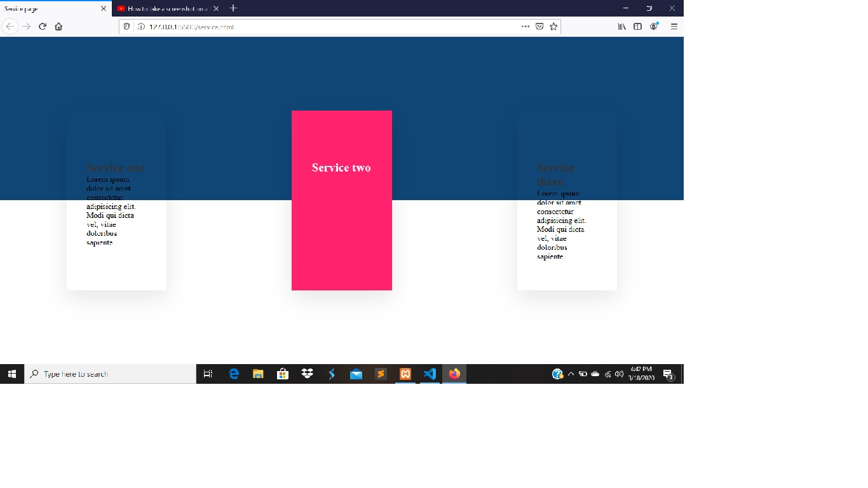Go to the Firefox home page
This screenshot has width=868, height=488.
(x=58, y=27)
